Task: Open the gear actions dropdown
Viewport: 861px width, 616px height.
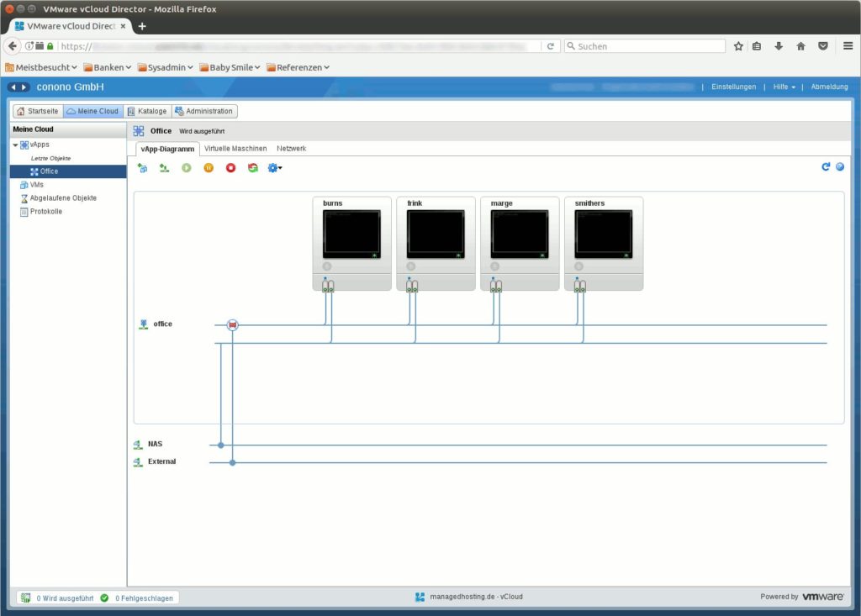Action: click(275, 168)
